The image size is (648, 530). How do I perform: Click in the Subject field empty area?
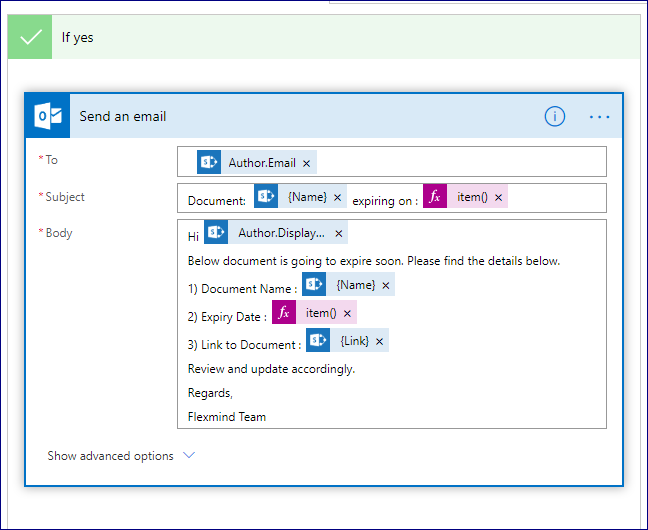click(x=556, y=198)
